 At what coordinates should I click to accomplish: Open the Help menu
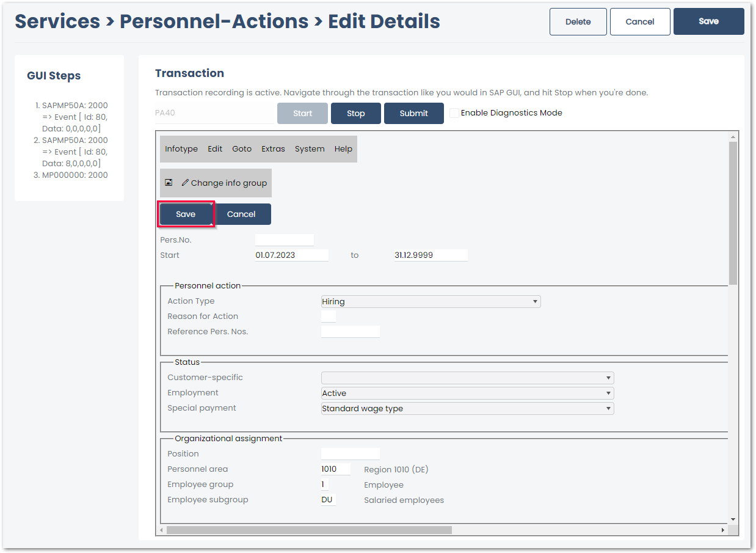point(343,149)
